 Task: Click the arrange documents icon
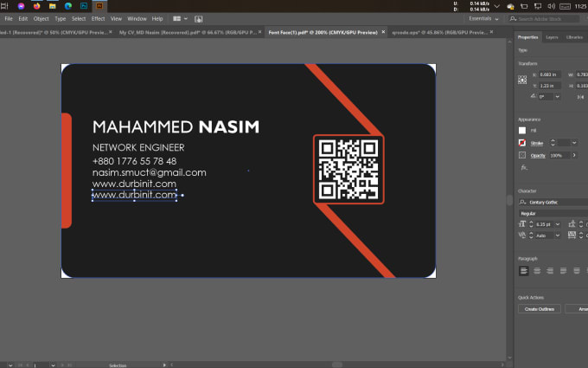177,18
